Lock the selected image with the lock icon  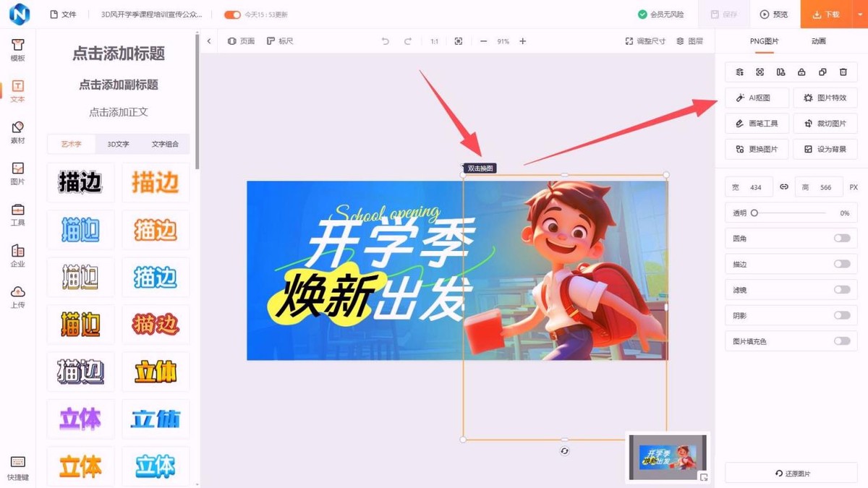[x=800, y=72]
